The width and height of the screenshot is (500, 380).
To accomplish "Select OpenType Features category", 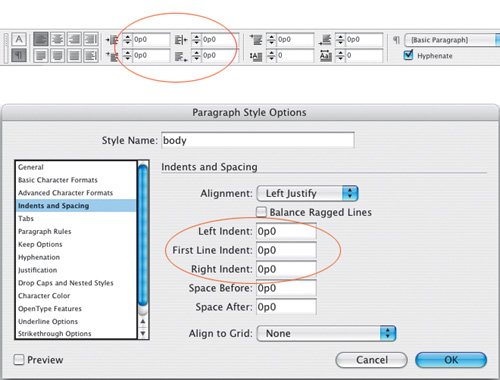I will [x=50, y=309].
